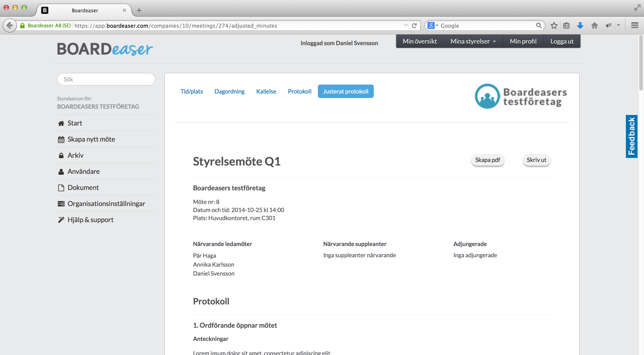Open Skapa nytt möte link
Image resolution: width=644 pixels, height=355 pixels.
91,139
